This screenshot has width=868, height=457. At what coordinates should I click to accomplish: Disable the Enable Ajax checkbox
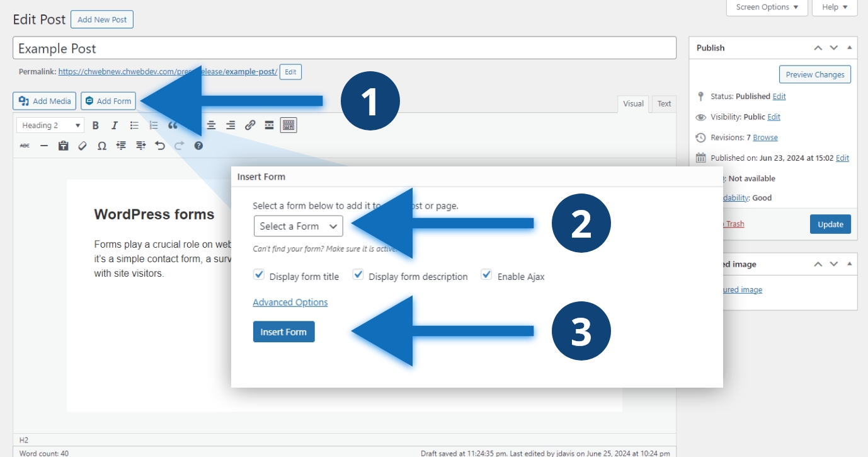[x=486, y=275]
